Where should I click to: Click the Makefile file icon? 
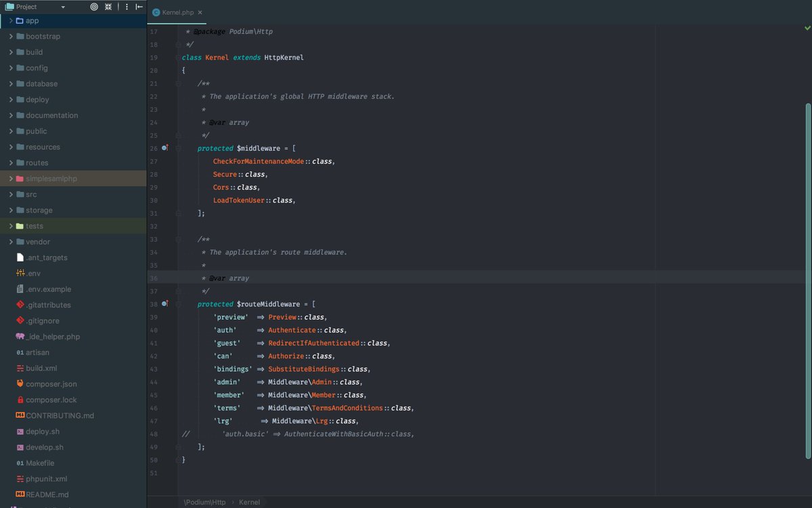pyautogui.click(x=20, y=463)
